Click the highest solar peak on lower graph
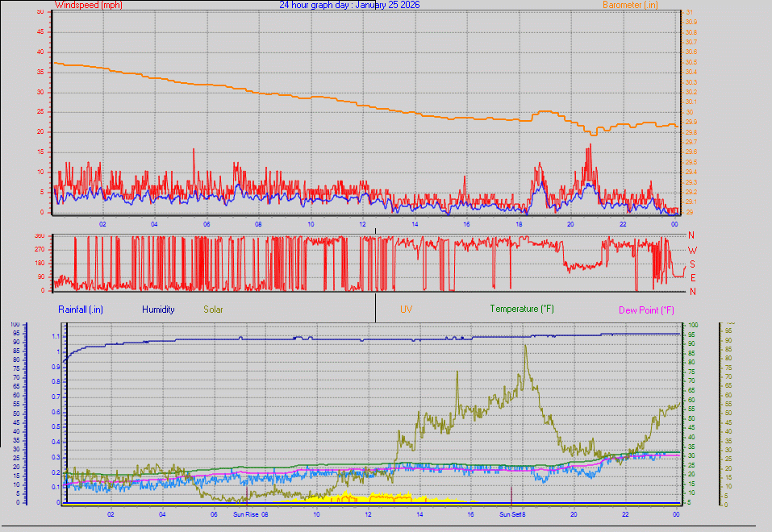 (525, 347)
